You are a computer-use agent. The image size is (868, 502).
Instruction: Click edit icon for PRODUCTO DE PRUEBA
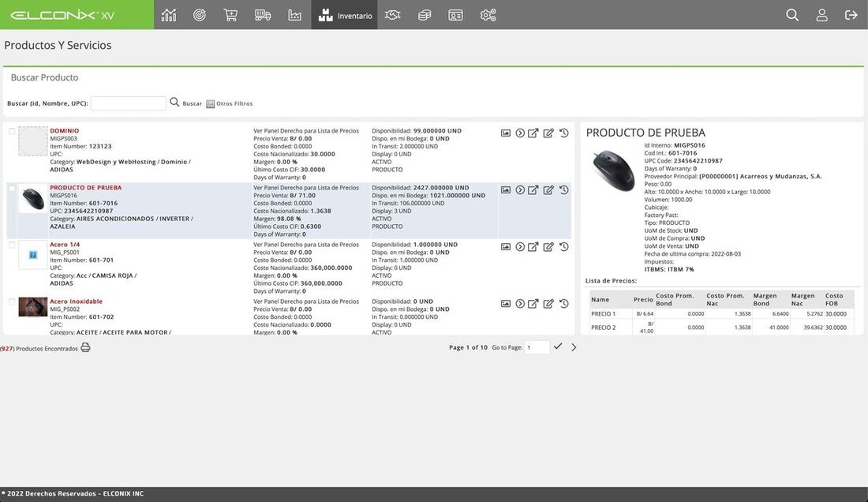coord(548,190)
